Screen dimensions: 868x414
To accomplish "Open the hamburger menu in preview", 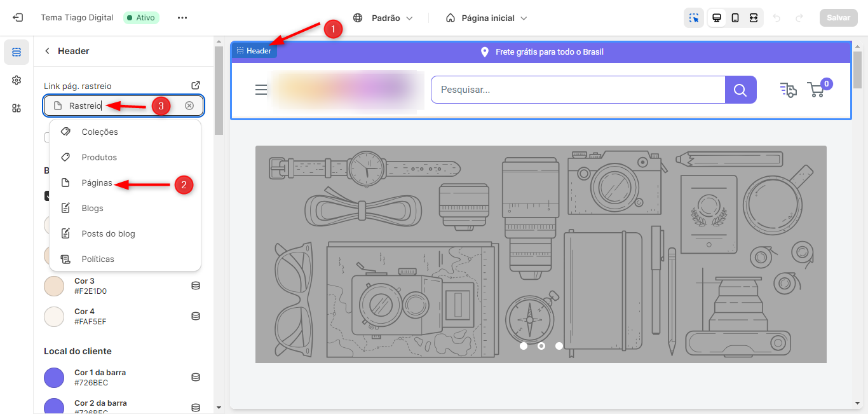I will (x=261, y=90).
